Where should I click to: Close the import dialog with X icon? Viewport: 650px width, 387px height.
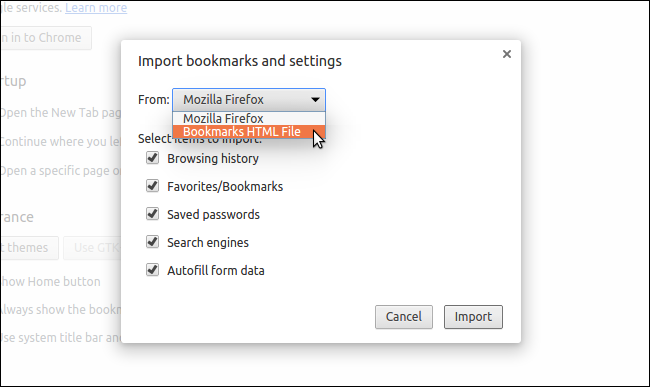tap(507, 54)
